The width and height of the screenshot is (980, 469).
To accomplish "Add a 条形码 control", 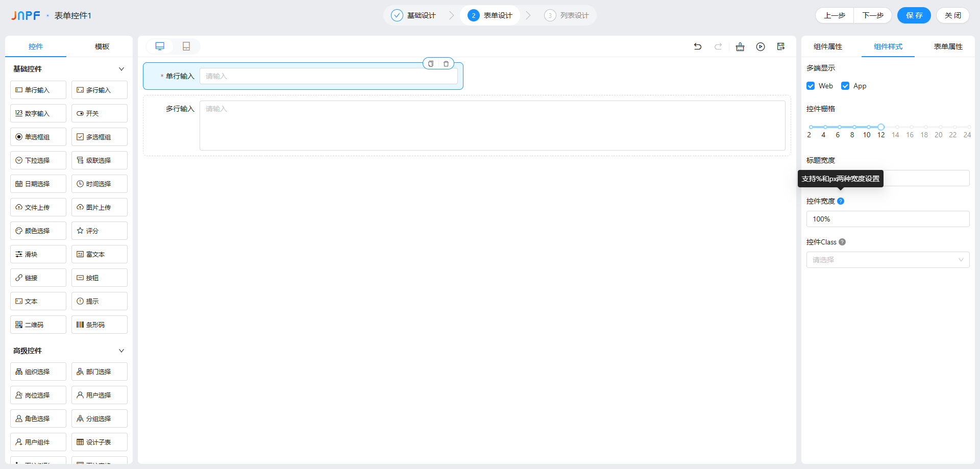I will 100,325.
